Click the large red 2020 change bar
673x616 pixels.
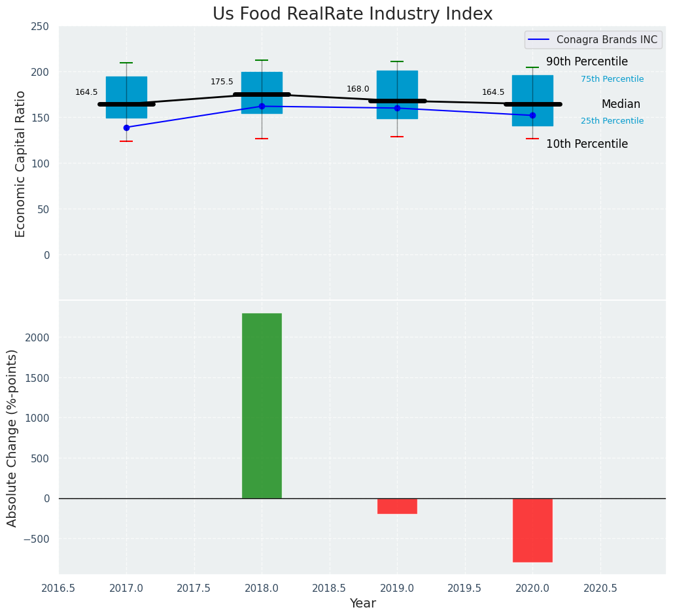(x=532, y=530)
